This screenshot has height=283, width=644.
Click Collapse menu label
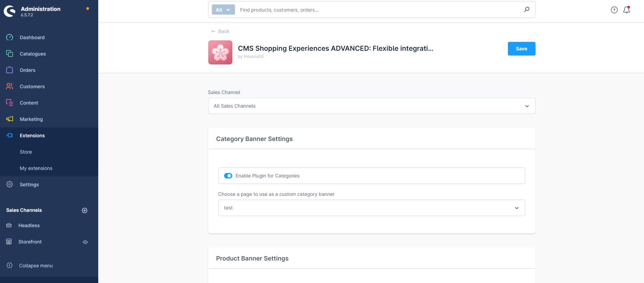pos(36,266)
